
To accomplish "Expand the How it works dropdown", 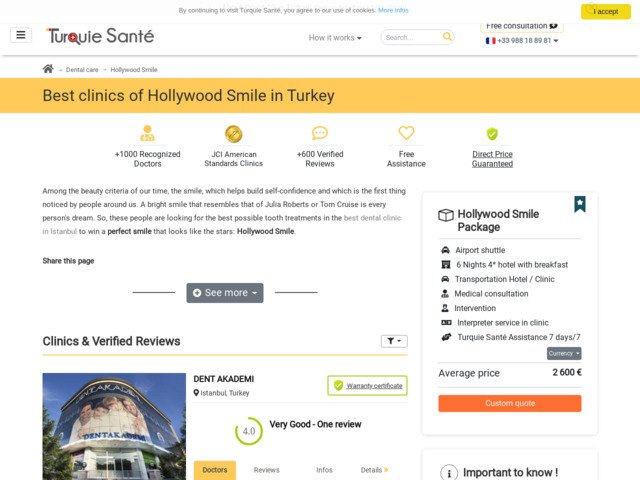I will (x=335, y=38).
